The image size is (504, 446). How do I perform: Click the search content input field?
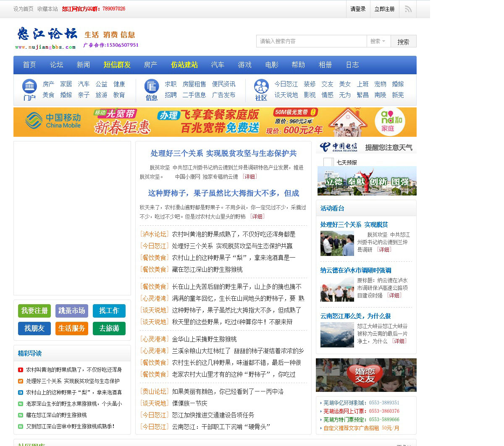point(311,41)
